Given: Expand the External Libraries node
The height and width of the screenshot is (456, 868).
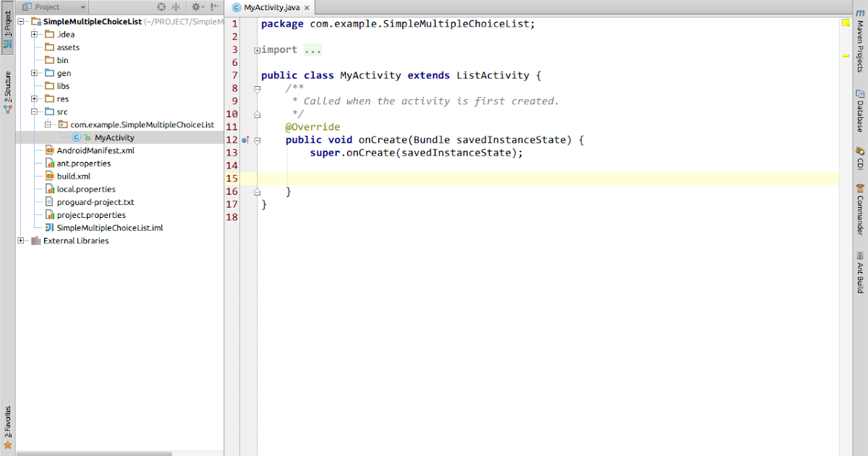Looking at the screenshot, I should pos(21,241).
